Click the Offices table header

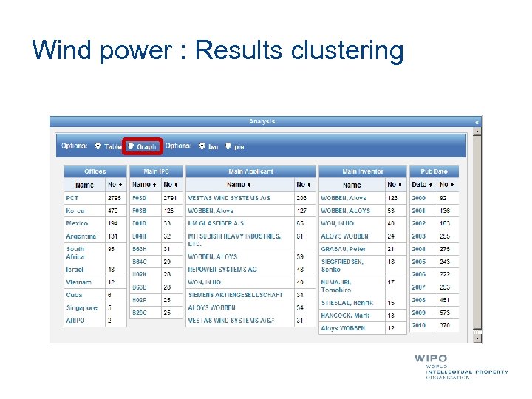[x=95, y=171]
